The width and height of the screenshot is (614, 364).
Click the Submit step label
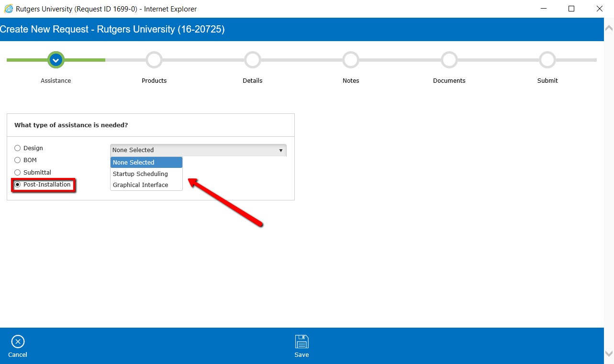[x=547, y=81]
